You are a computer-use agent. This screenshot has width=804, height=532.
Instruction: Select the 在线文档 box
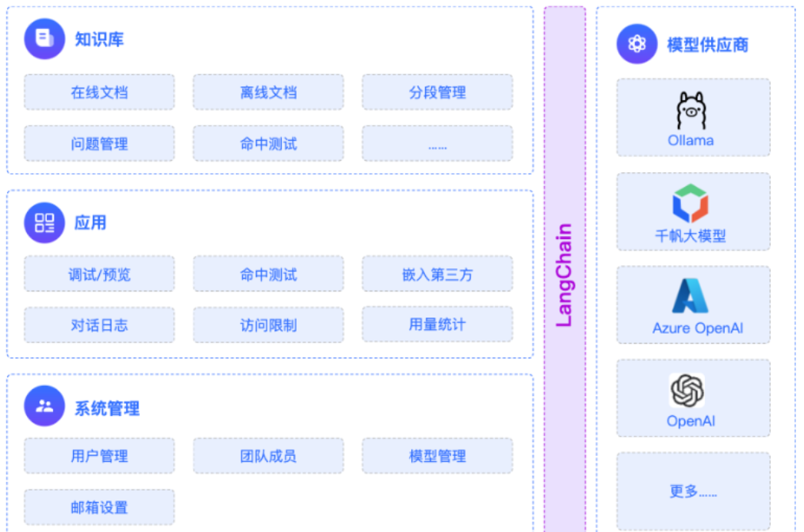(99, 92)
